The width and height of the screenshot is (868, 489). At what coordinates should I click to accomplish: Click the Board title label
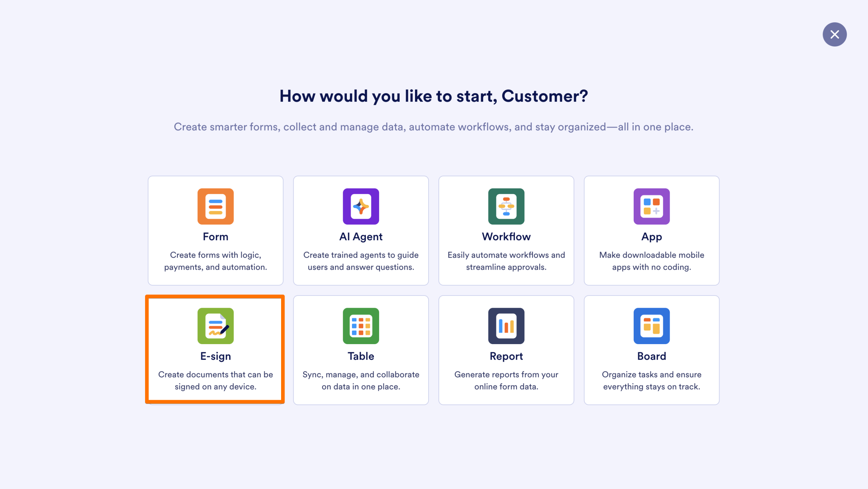pyautogui.click(x=651, y=356)
